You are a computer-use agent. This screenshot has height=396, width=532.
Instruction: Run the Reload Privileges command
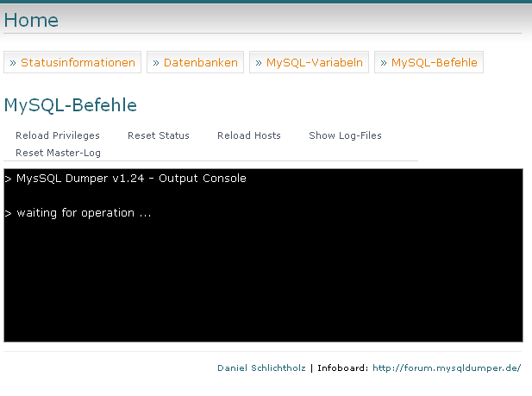(58, 135)
